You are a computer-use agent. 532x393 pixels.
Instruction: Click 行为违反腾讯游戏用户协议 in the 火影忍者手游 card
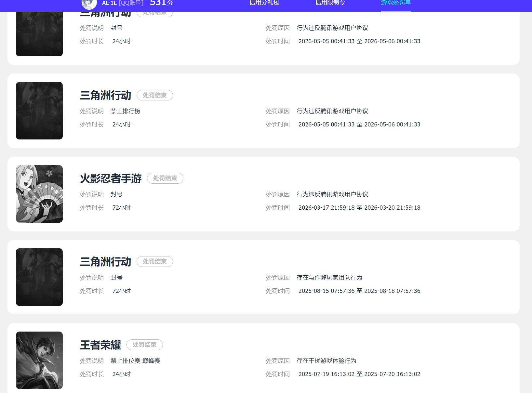(x=332, y=194)
